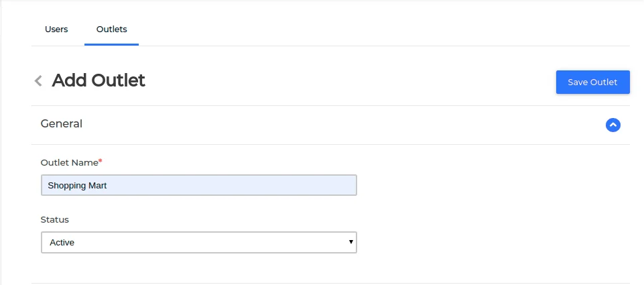The image size is (644, 285).
Task: Click the Add Outlet page heading
Action: [x=98, y=80]
